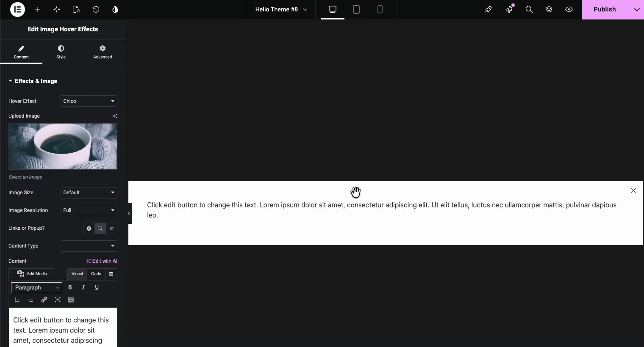Click the popup's Lorem ipsum text
This screenshot has width=644, height=347.
pos(382,210)
